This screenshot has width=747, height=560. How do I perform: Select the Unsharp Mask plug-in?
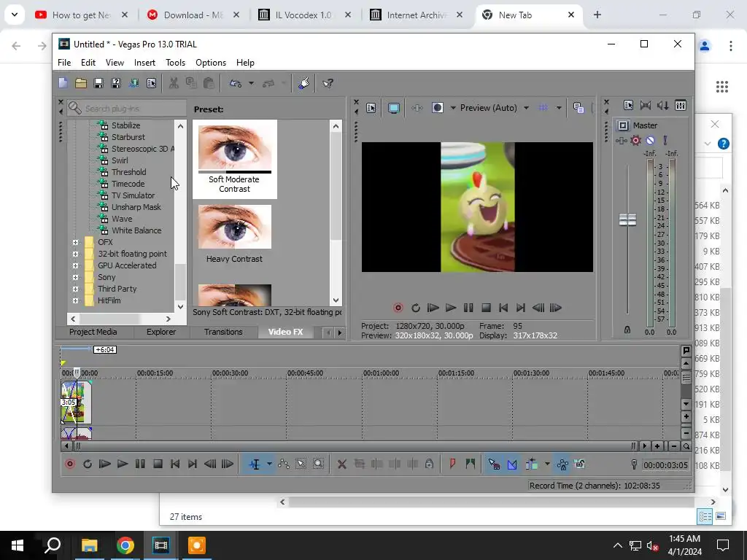tap(136, 207)
